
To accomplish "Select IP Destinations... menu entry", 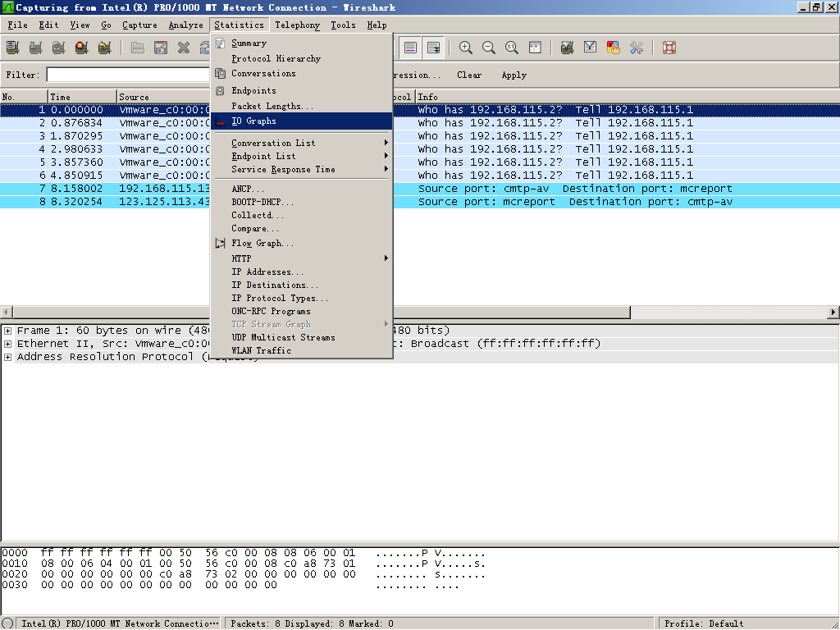I will click(x=302, y=285).
